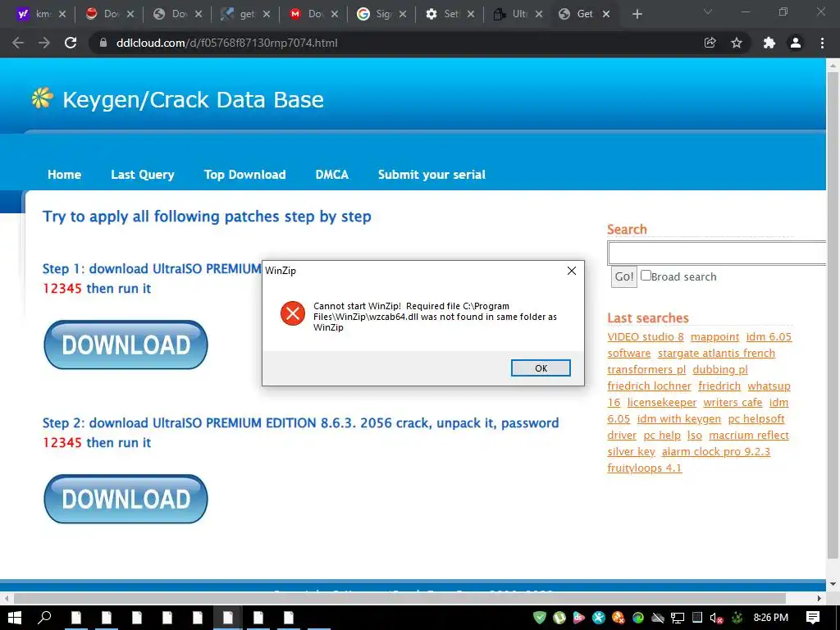This screenshot has width=840, height=630.
Task: Open the 'licensekeeper' link
Action: 662,403
